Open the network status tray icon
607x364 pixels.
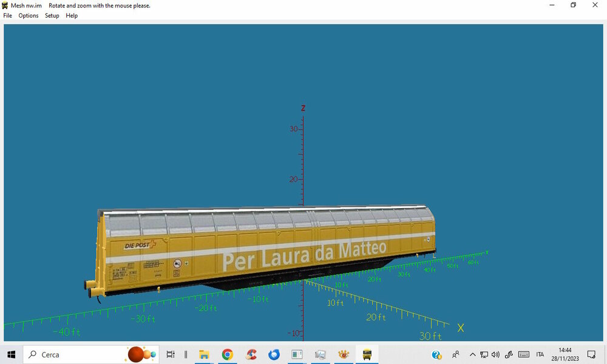click(484, 354)
